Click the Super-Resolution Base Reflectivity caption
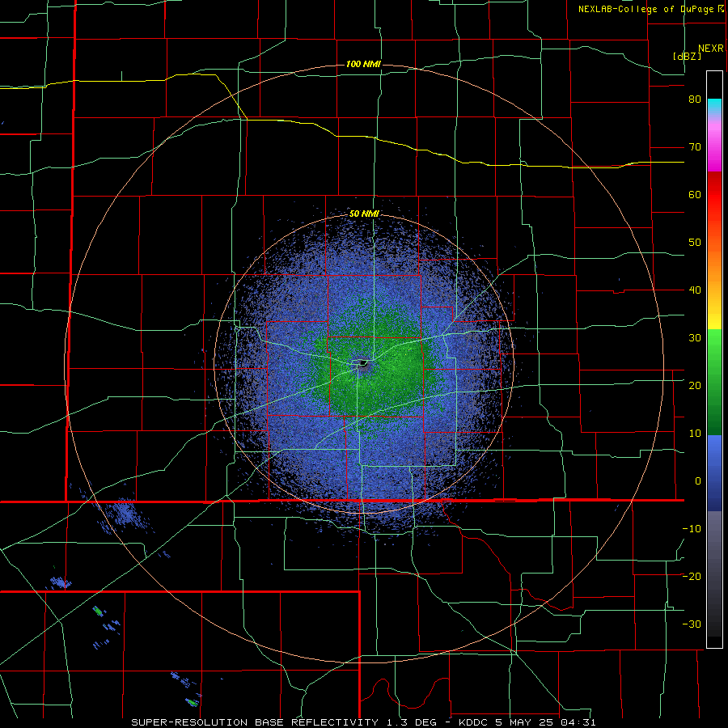Screen dimensions: 728x728 (255, 722)
